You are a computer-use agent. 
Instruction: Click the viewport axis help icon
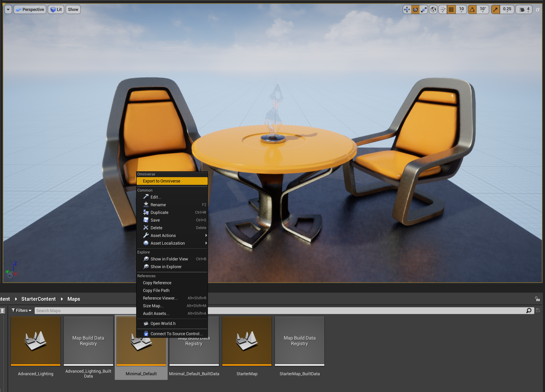click(10, 276)
